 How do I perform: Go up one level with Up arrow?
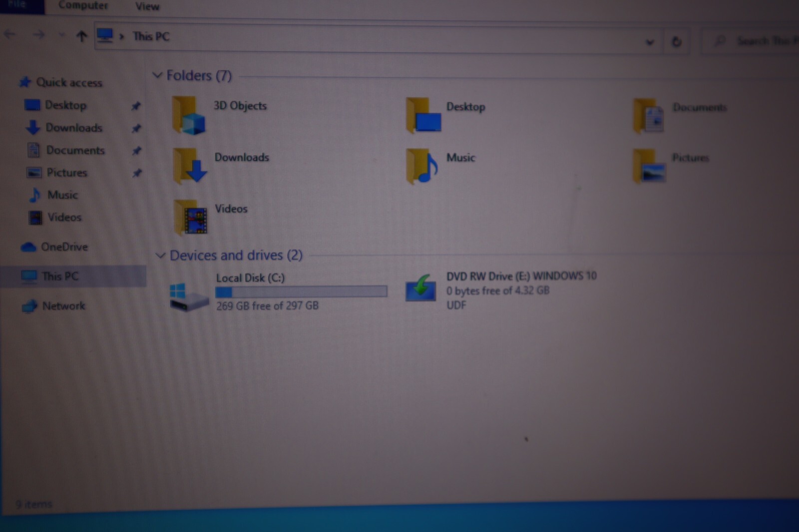click(x=81, y=36)
